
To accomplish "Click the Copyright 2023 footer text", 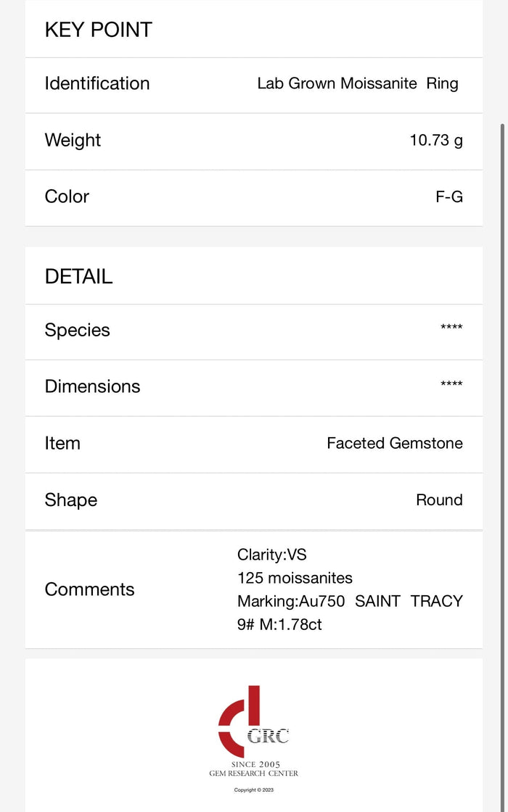I will 254,790.
